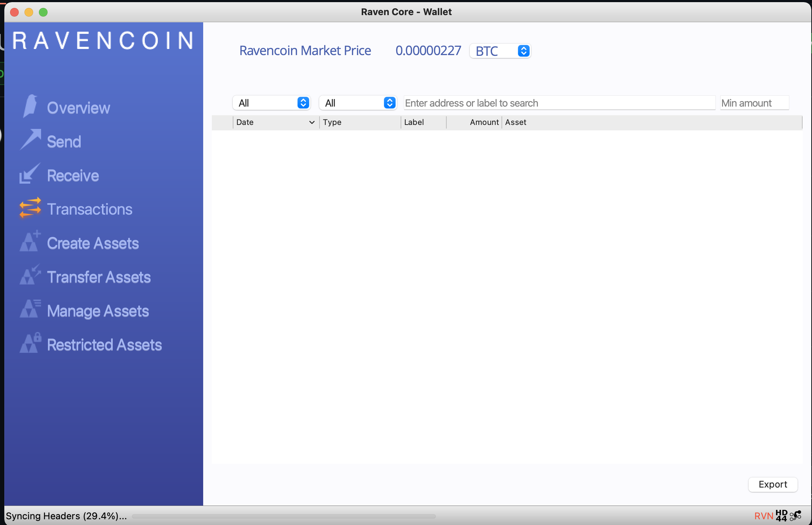Click the syncing headers progress bar
Image resolution: width=812 pixels, height=525 pixels.
[284, 516]
